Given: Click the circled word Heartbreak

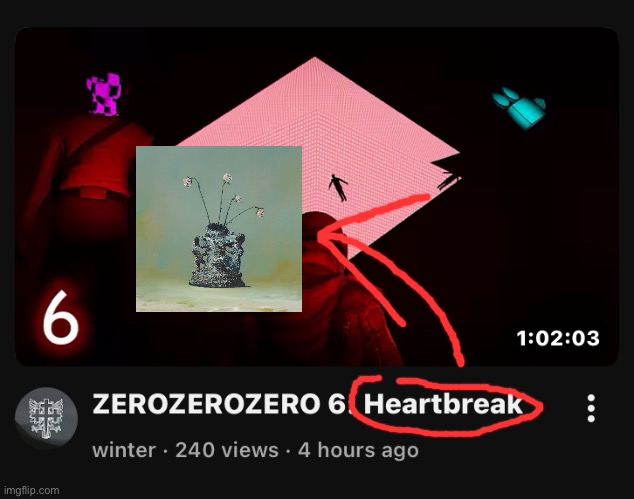Looking at the screenshot, I should pos(443,404).
